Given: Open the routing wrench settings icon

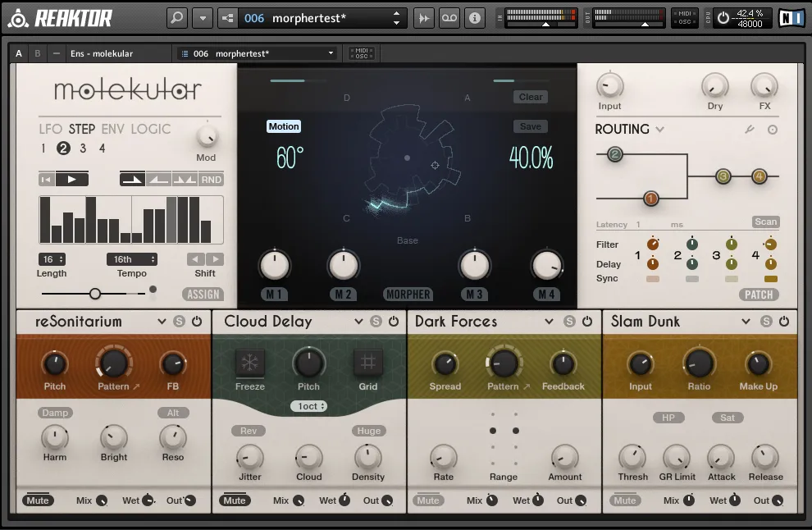Looking at the screenshot, I should (x=750, y=130).
